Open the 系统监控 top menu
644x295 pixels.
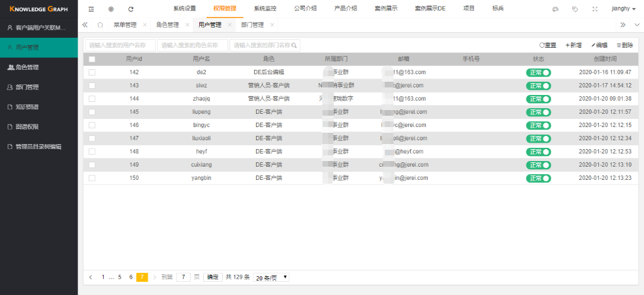click(265, 9)
